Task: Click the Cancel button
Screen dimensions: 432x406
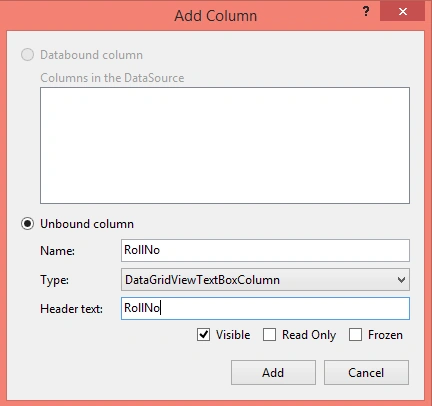Action: click(x=366, y=372)
